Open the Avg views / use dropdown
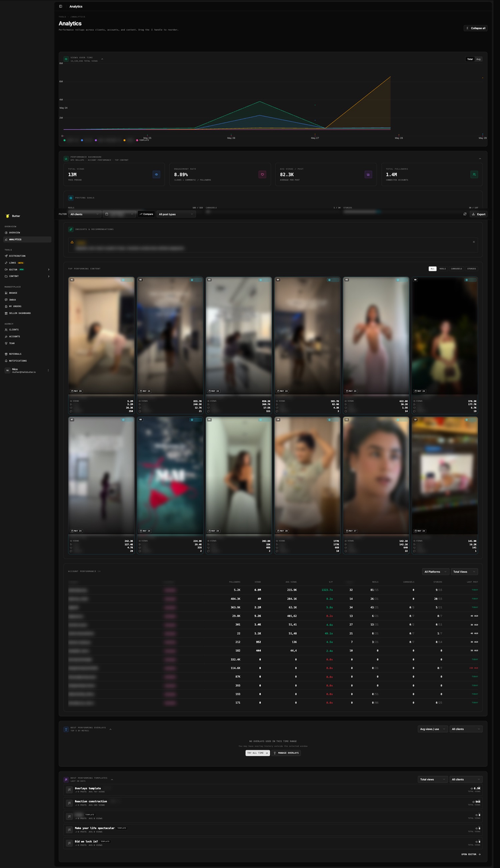Image resolution: width=500 pixels, height=868 pixels. click(x=433, y=729)
